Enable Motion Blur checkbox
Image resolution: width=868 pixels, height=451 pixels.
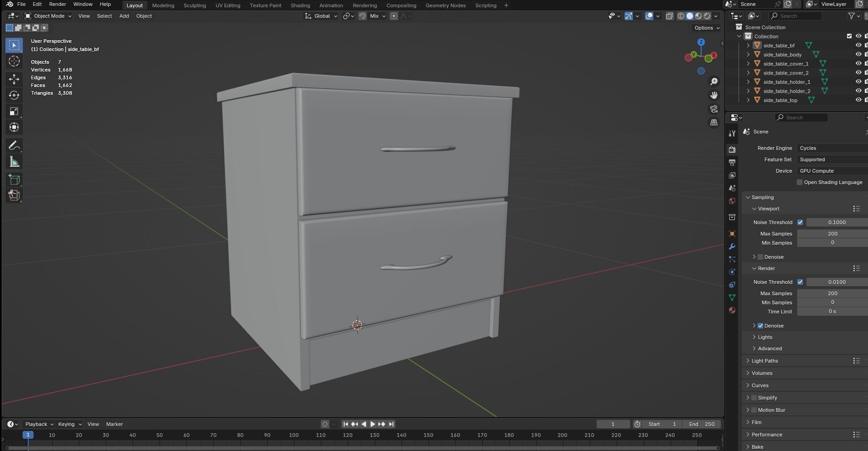pos(754,410)
